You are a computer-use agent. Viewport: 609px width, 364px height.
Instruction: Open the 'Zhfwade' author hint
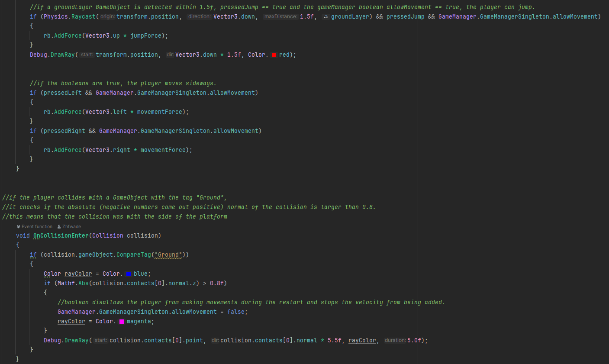(71, 226)
